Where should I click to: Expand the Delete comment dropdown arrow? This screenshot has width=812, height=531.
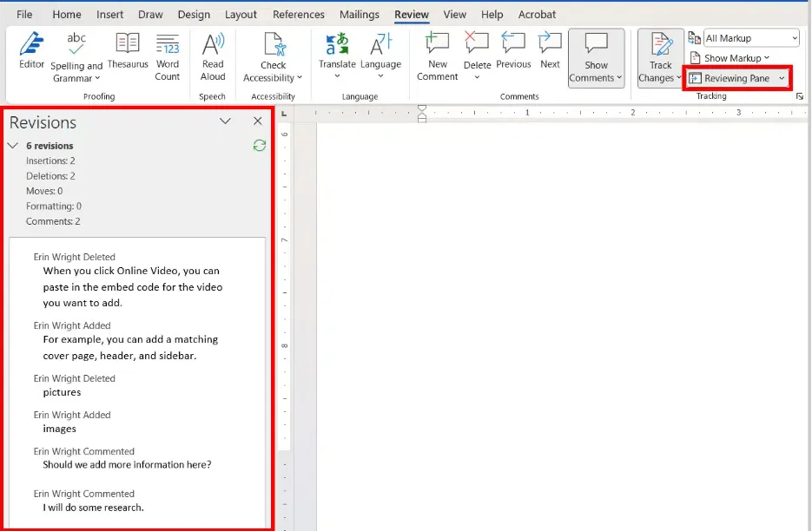[x=477, y=76]
